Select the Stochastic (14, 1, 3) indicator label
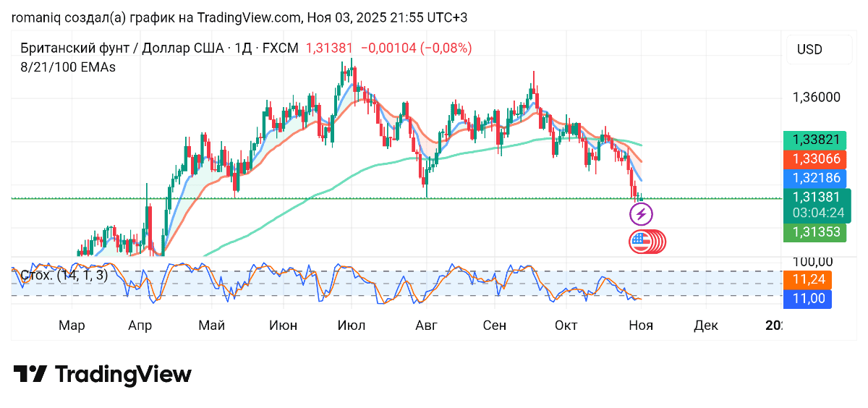This screenshot has width=868, height=408. point(64,276)
